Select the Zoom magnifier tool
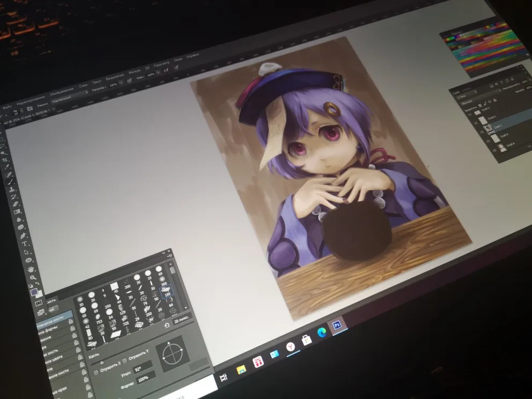 [33, 277]
